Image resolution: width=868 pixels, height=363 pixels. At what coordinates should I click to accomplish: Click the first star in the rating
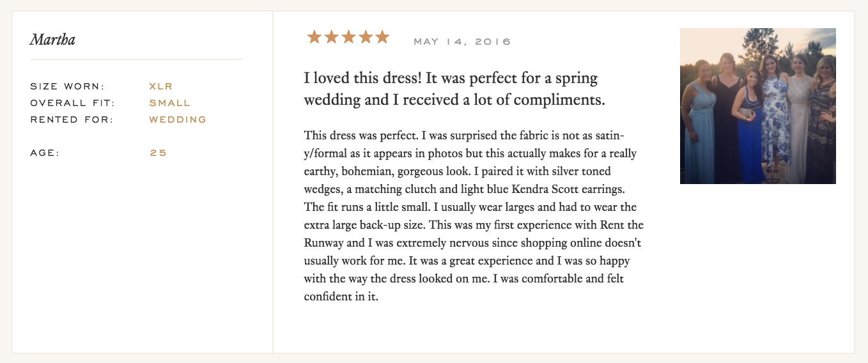pos(314,37)
